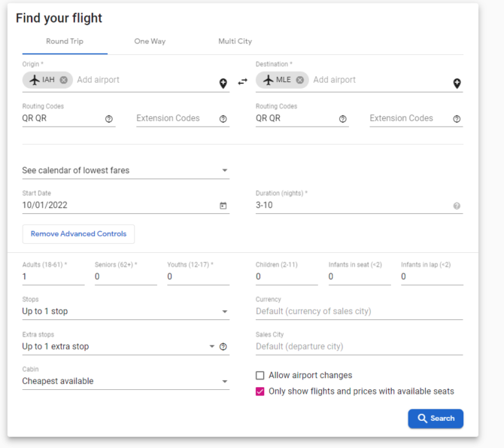Show help for Duration nights field

(457, 206)
